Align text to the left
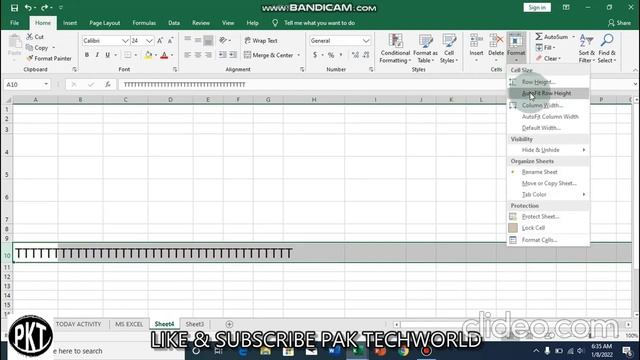 (187, 55)
